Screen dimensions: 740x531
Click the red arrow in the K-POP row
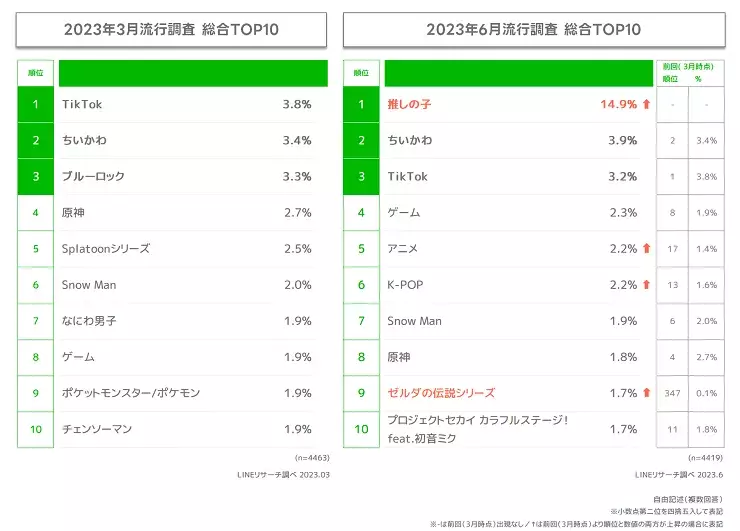click(646, 285)
